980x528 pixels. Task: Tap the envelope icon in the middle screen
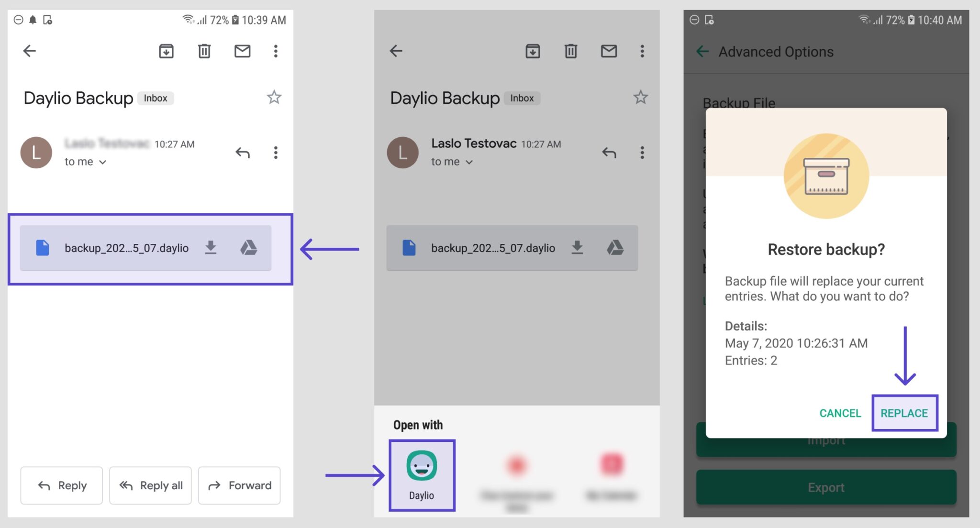click(609, 51)
